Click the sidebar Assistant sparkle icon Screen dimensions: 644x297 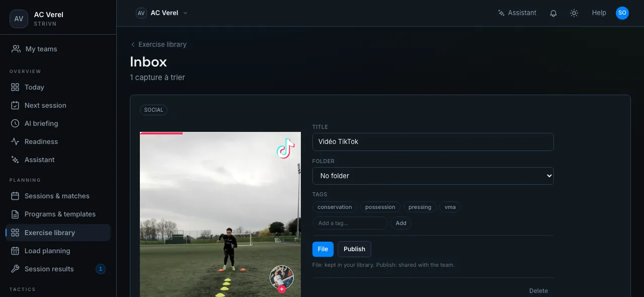pos(15,160)
